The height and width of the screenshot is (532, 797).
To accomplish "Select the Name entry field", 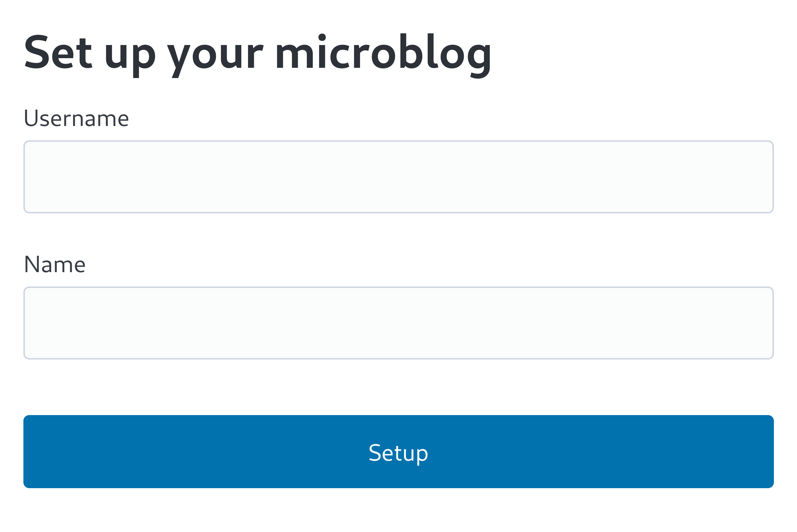I will click(x=398, y=323).
